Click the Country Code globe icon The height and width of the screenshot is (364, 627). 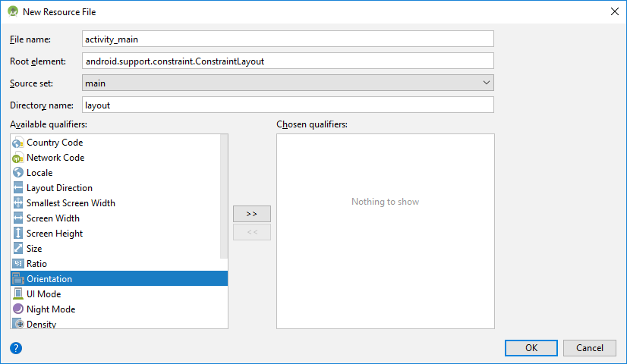(18, 143)
